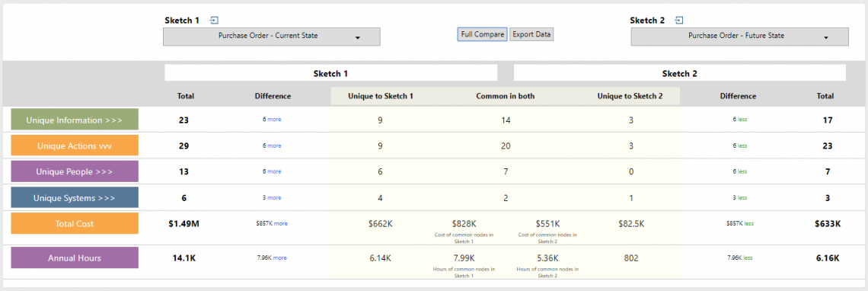
Task: Click '6 more' link in Unique Information row
Action: coord(272,119)
